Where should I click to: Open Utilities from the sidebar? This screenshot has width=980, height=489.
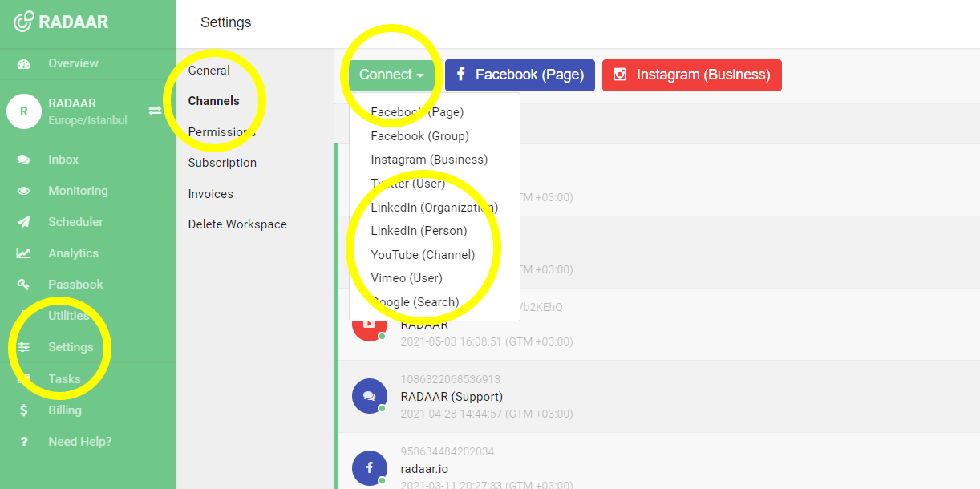(x=68, y=316)
